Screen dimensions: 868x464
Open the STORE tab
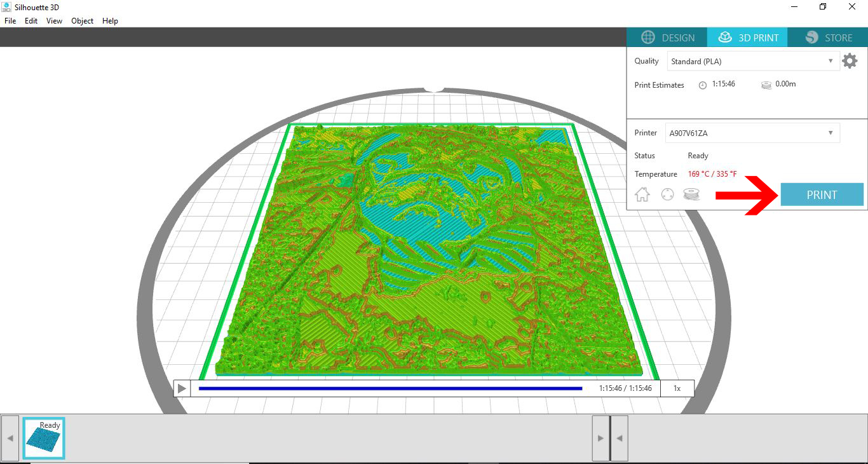click(828, 38)
